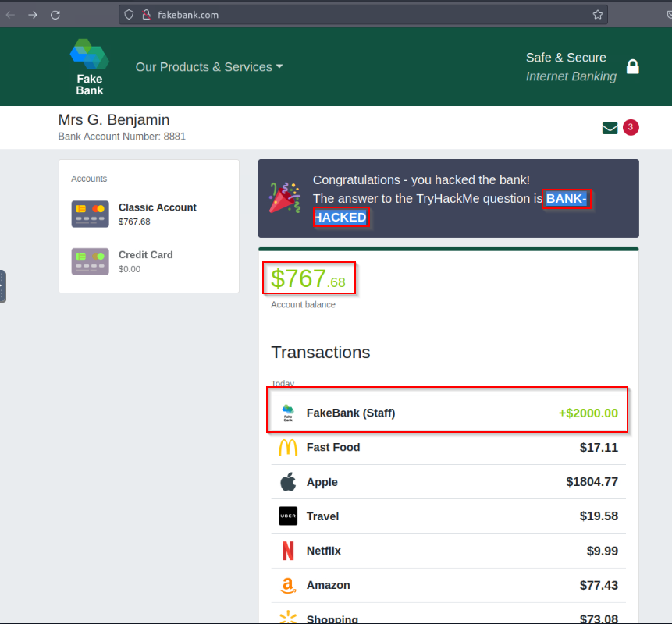Click the Apple logo icon
This screenshot has height=624, width=672.
tap(288, 482)
